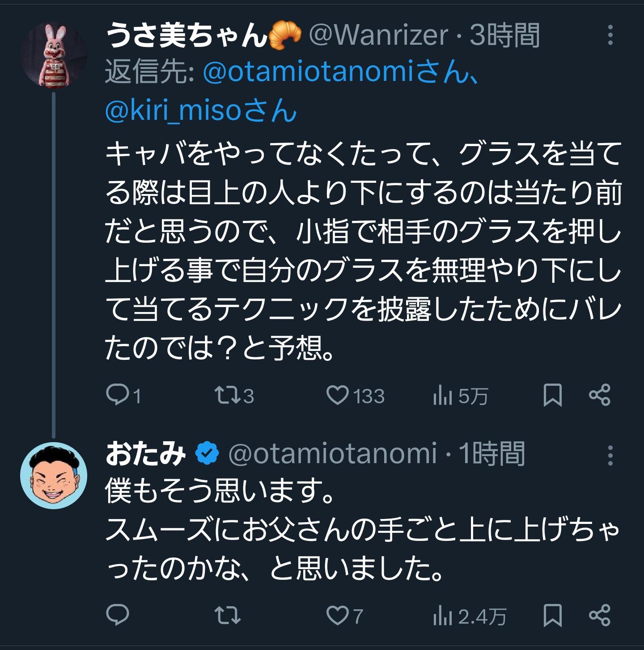Open うさ美ちゃん's rabbit profile picture
The image size is (644, 650).
click(x=54, y=55)
